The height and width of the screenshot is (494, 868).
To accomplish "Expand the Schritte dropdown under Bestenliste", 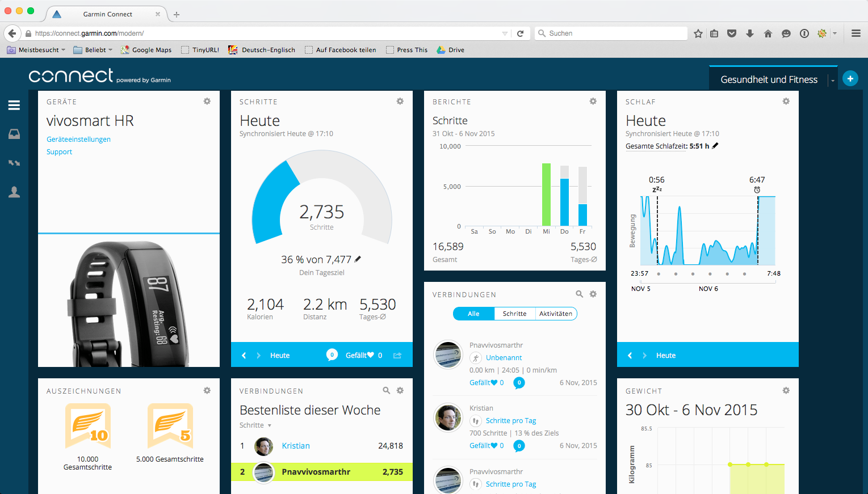I will 255,425.
